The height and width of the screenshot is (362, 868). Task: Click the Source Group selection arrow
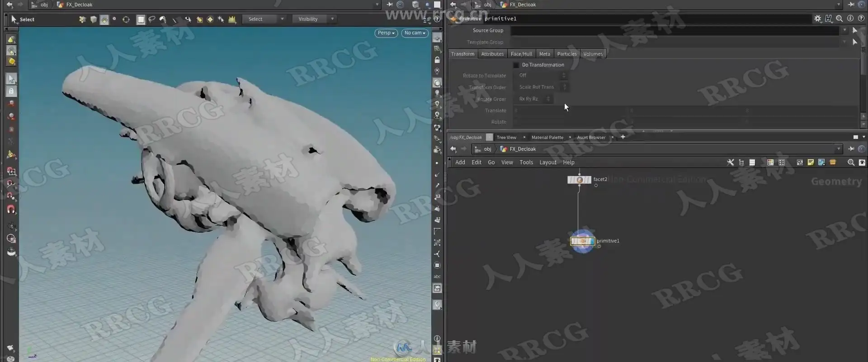[854, 30]
